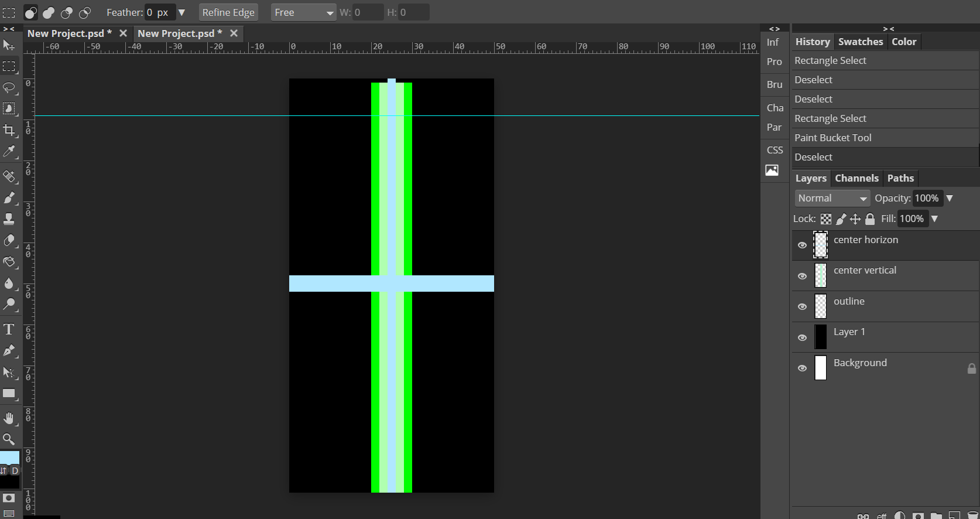Screen dimensions: 980x519
Task: Lock all layer attributes
Action: pos(870,219)
